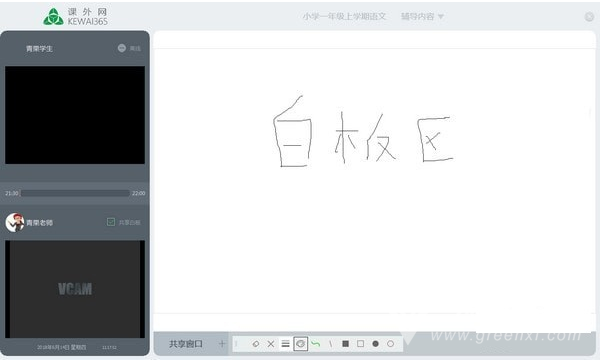The height and width of the screenshot is (362, 600).
Task: Switch to the 共享窗口 tab
Action: pyautogui.click(x=186, y=344)
